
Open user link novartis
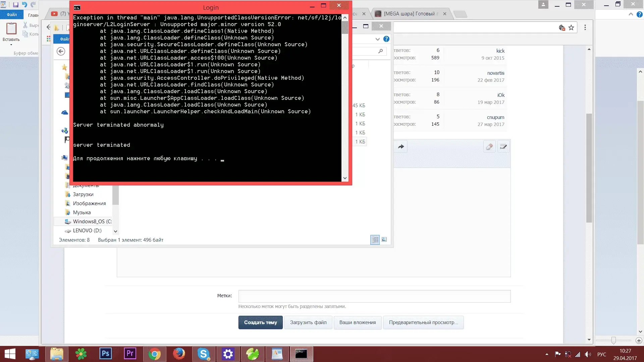[496, 73]
